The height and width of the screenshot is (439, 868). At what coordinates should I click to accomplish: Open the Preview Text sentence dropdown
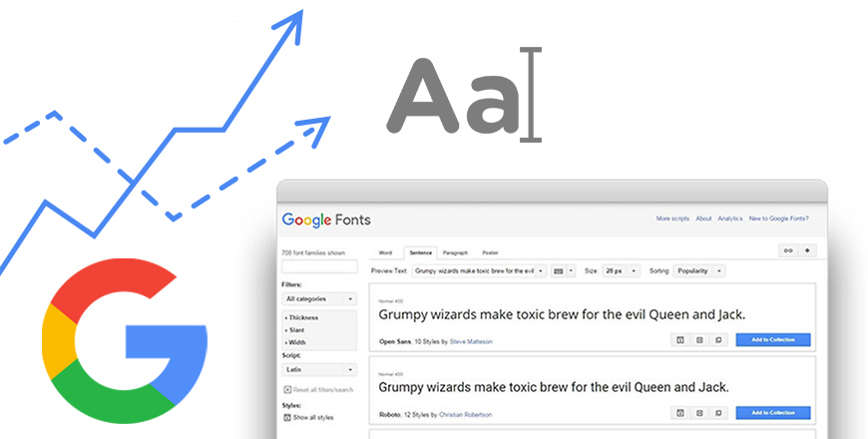[x=480, y=270]
